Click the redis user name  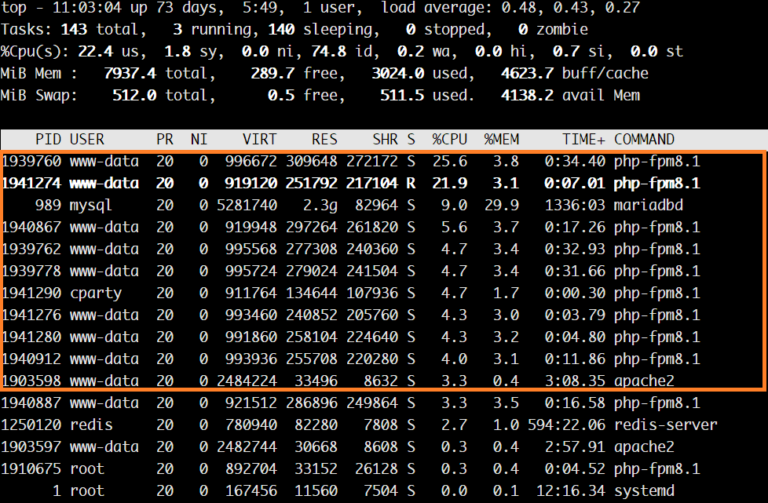(92, 424)
